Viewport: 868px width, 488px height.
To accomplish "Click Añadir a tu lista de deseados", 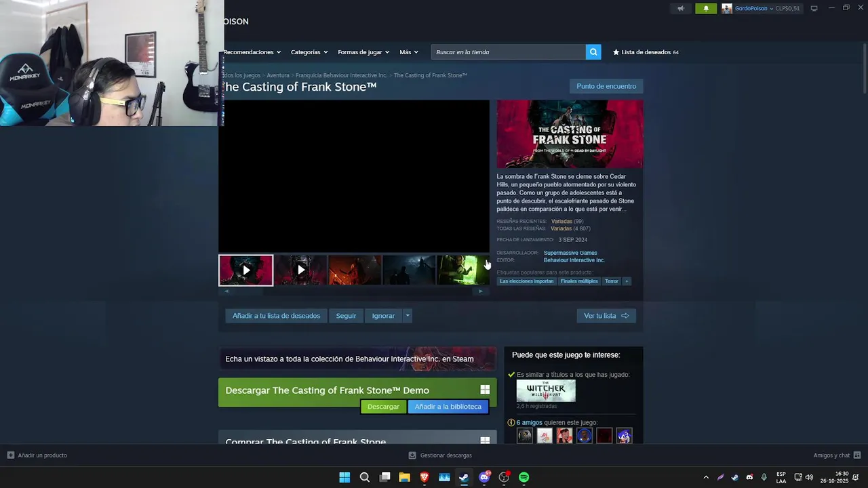I will pyautogui.click(x=276, y=316).
